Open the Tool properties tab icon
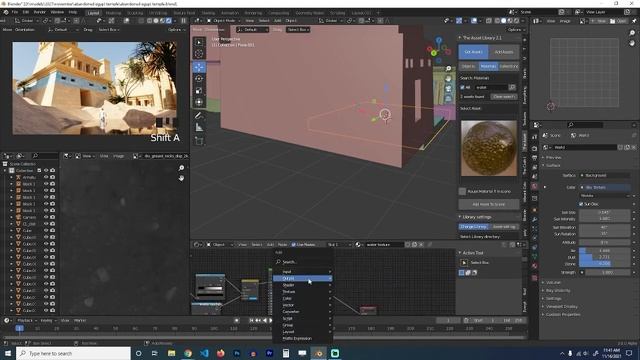640x360 pixels. pos(534,137)
